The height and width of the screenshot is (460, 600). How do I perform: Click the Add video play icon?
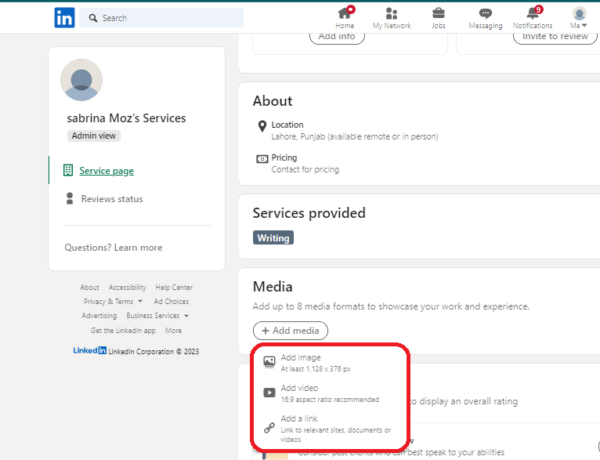click(269, 393)
